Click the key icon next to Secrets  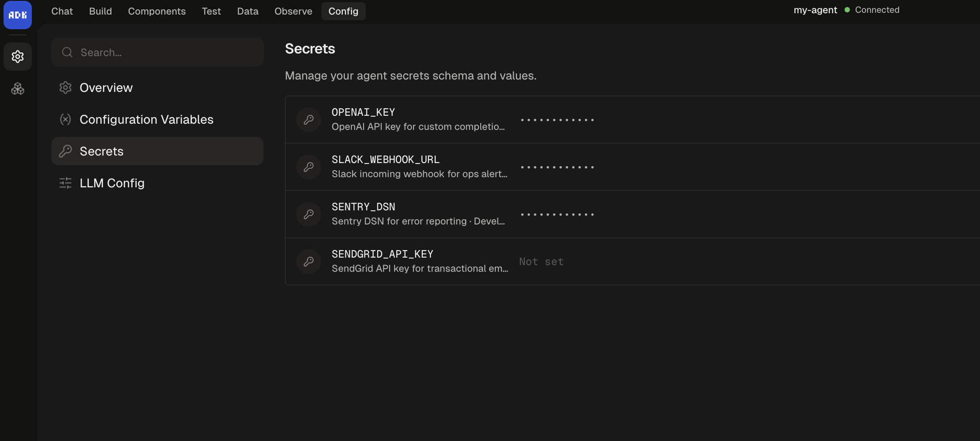tap(65, 151)
